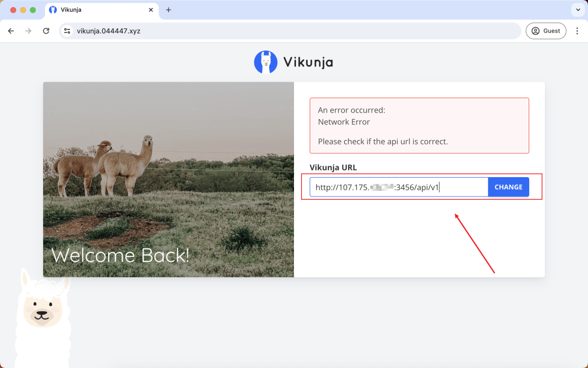The height and width of the screenshot is (368, 588).
Task: Click the Network Error notification box
Action: [419, 125]
